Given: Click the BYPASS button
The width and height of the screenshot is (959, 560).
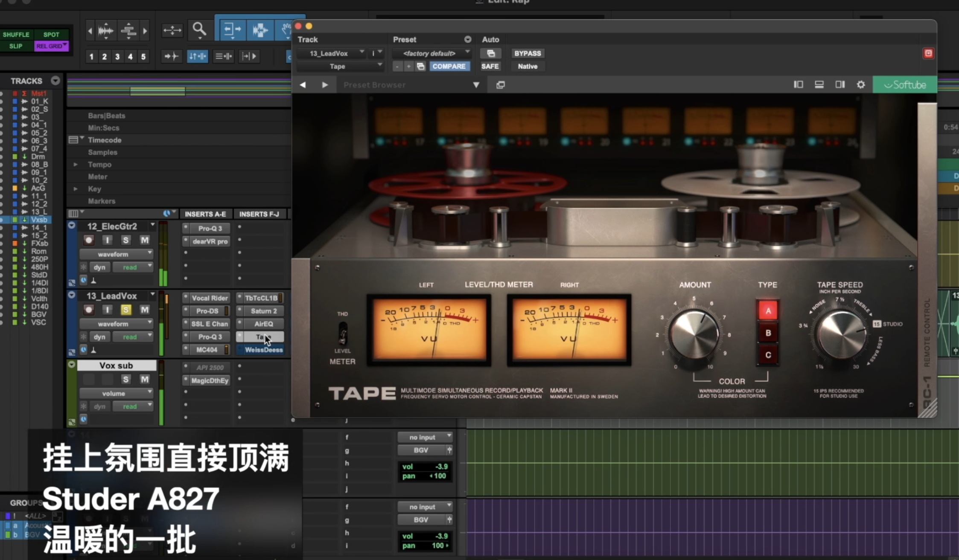Looking at the screenshot, I should (528, 53).
